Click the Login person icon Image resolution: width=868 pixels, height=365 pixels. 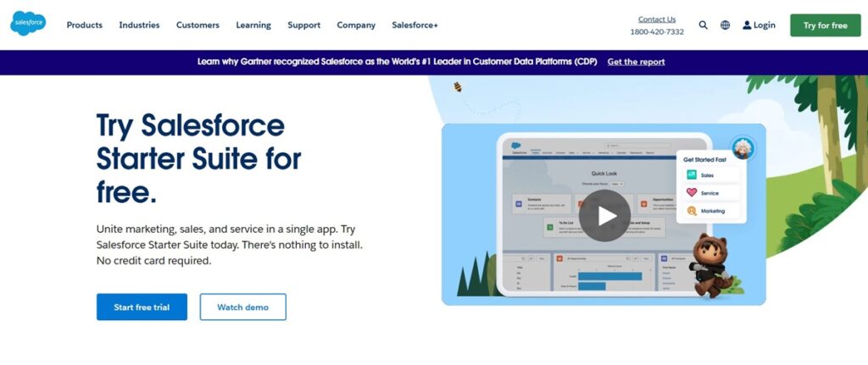[x=748, y=25]
